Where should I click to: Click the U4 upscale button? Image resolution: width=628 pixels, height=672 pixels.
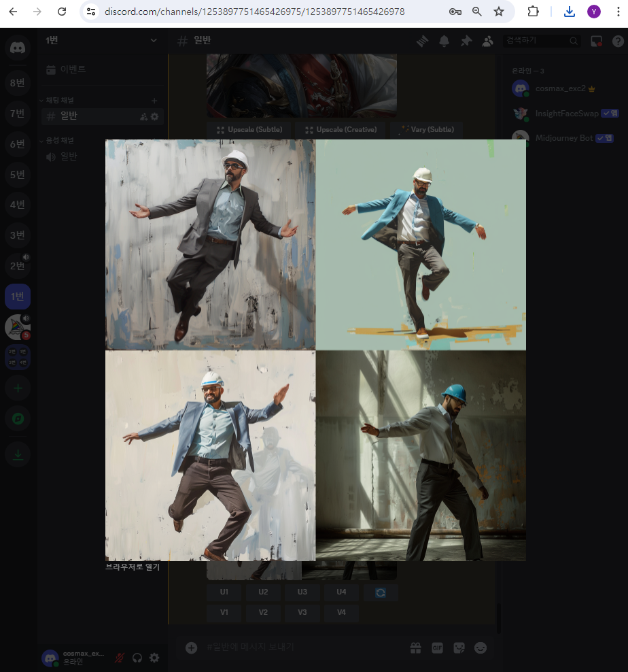tap(341, 592)
